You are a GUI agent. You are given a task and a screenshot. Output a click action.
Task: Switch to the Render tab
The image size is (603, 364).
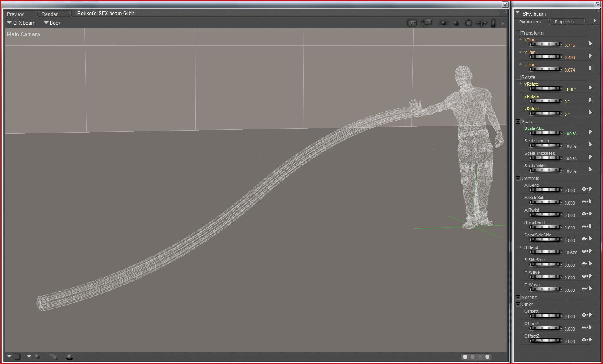(x=50, y=14)
